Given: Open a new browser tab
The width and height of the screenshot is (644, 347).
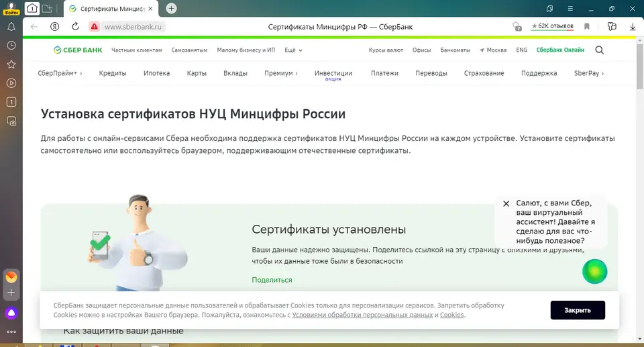Looking at the screenshot, I should (x=171, y=8).
